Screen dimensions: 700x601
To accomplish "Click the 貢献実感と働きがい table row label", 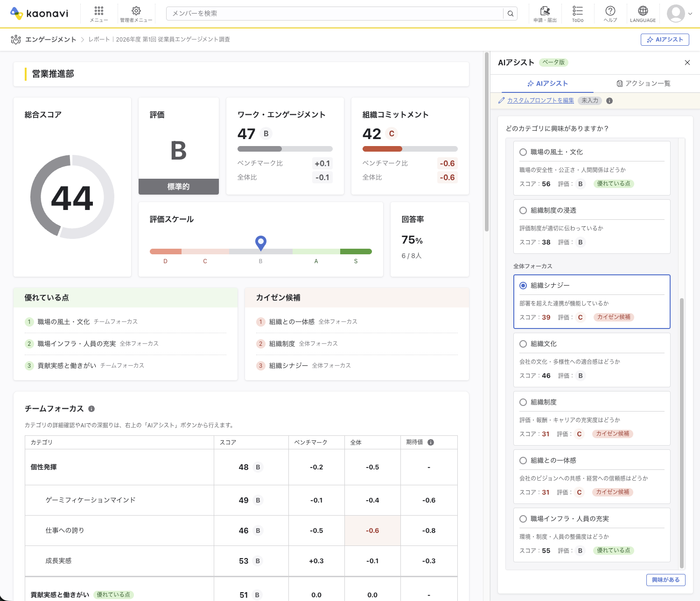I will (x=60, y=595).
